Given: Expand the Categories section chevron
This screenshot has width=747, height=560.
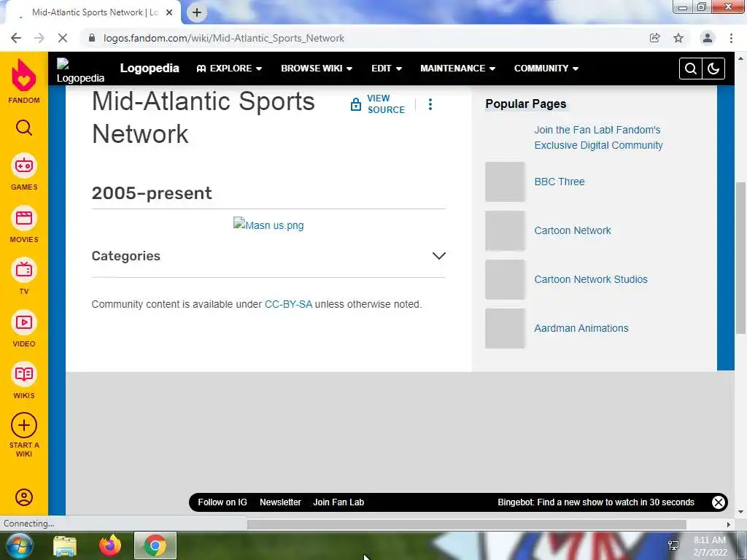Looking at the screenshot, I should pos(438,256).
